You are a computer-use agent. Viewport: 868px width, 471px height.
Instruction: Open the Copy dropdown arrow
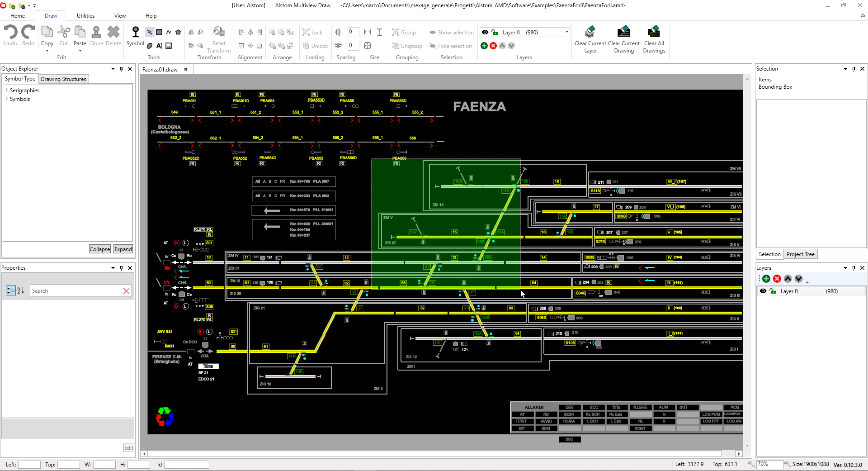pyautogui.click(x=47, y=51)
